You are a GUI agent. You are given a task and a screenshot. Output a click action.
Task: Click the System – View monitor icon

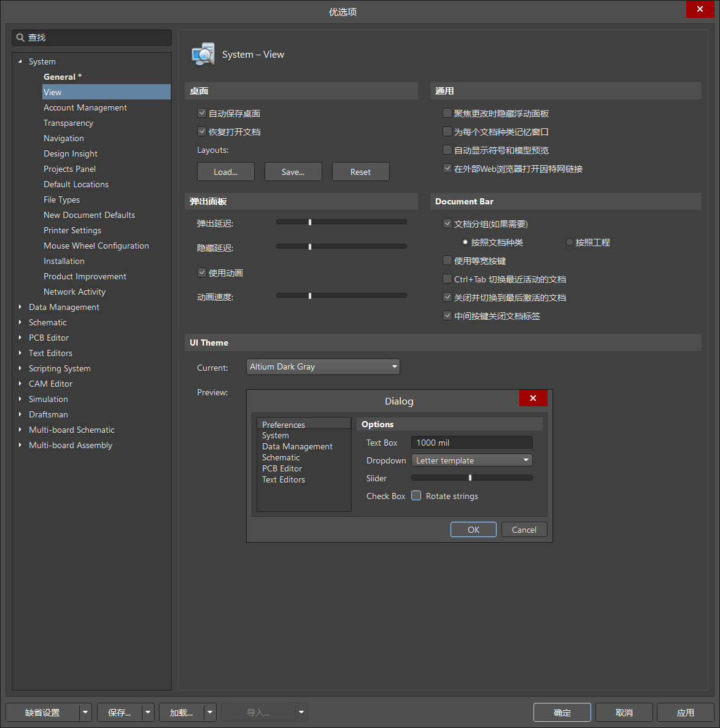tap(203, 54)
